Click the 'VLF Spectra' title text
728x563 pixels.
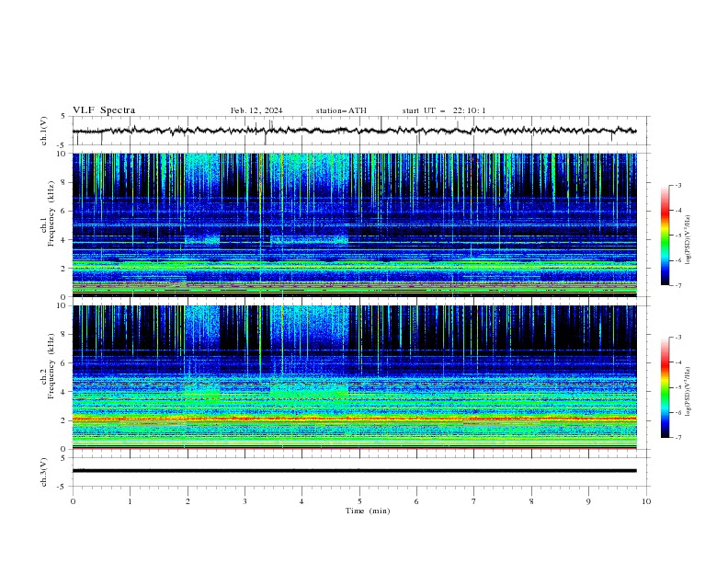(x=104, y=110)
